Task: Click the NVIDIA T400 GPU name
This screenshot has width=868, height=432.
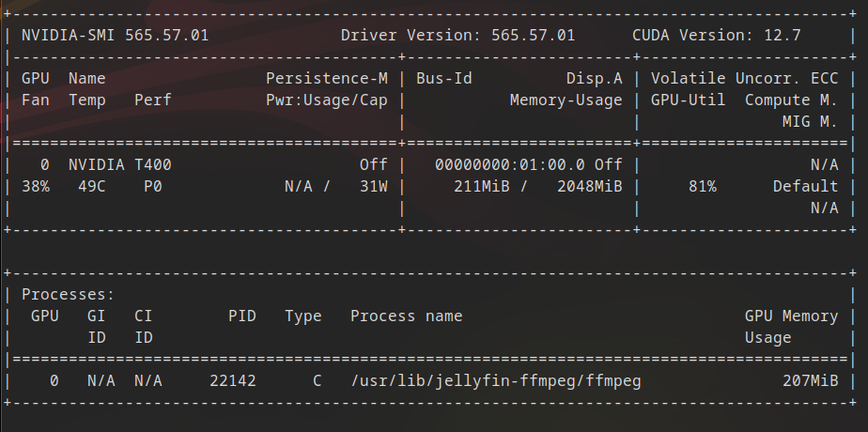Action: [x=120, y=165]
